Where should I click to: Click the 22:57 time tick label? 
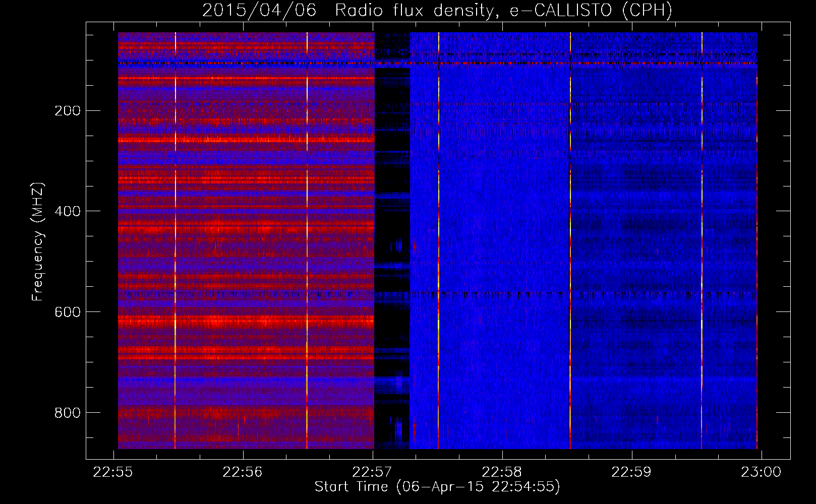tap(373, 472)
